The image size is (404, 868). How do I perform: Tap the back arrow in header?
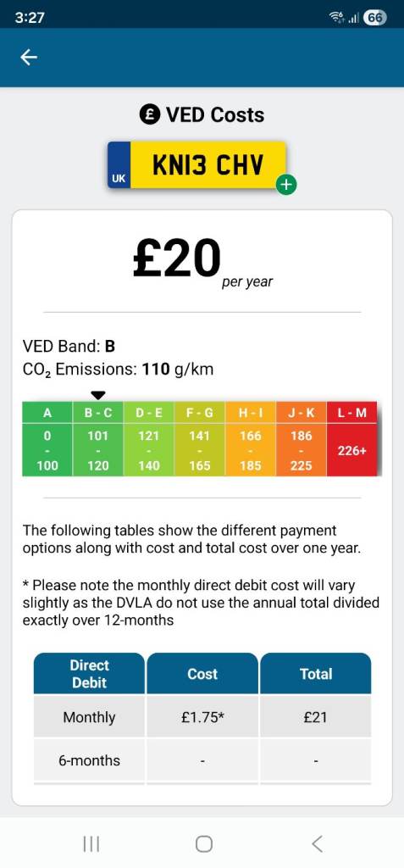[x=29, y=57]
